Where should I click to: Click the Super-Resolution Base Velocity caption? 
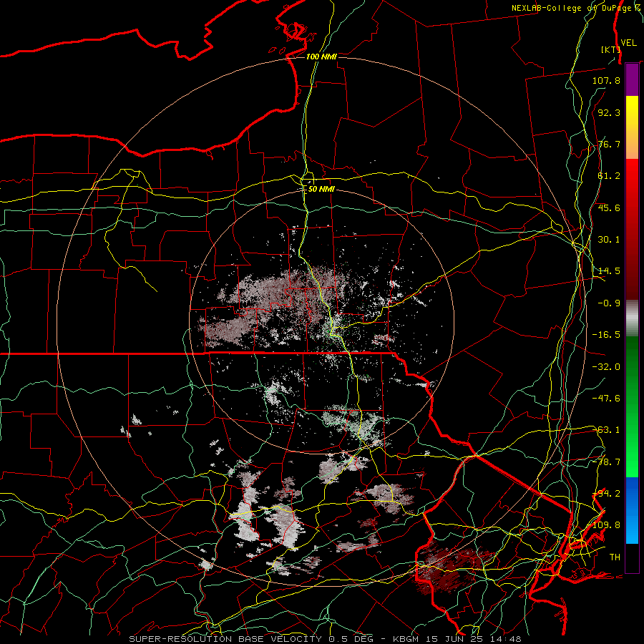pyautogui.click(x=325, y=639)
